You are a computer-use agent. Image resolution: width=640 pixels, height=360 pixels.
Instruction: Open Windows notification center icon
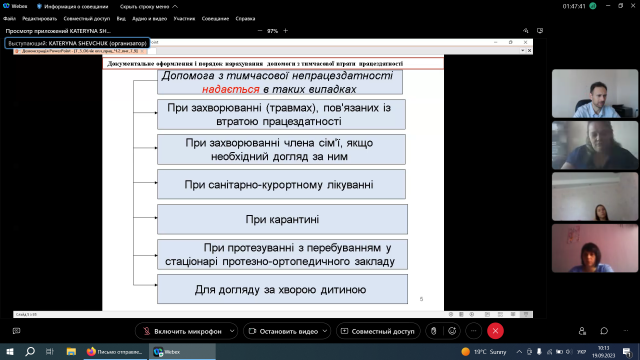tap(627, 352)
